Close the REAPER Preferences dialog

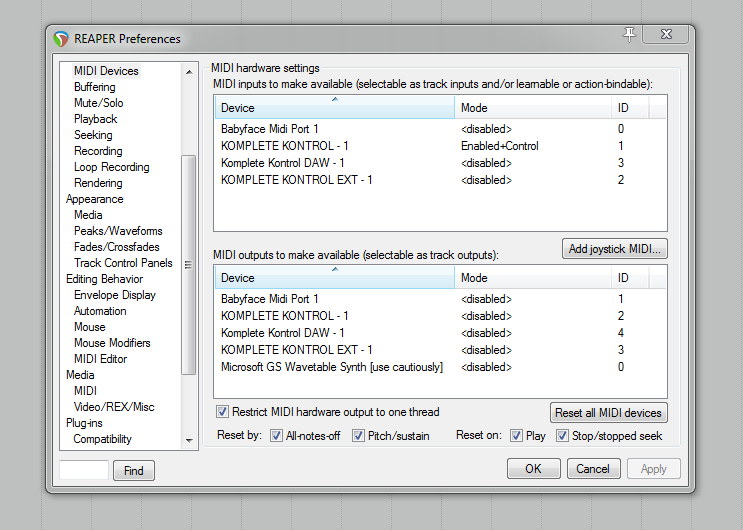tap(666, 34)
